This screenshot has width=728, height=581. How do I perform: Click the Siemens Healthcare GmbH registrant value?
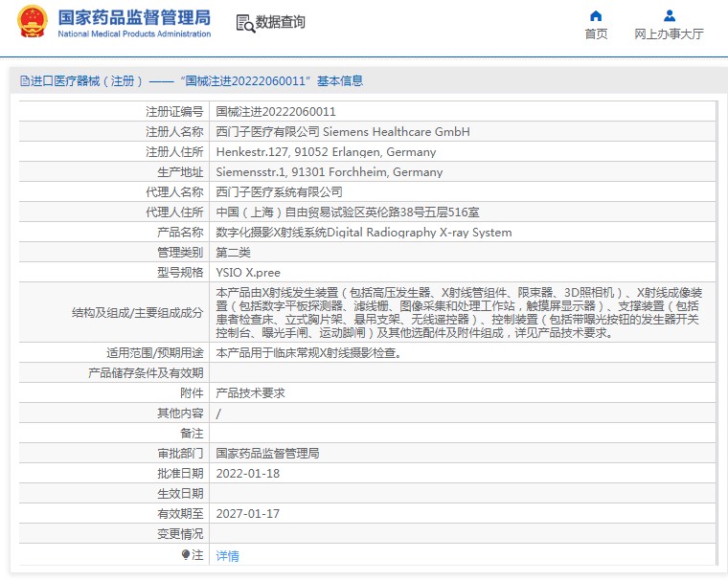[343, 132]
